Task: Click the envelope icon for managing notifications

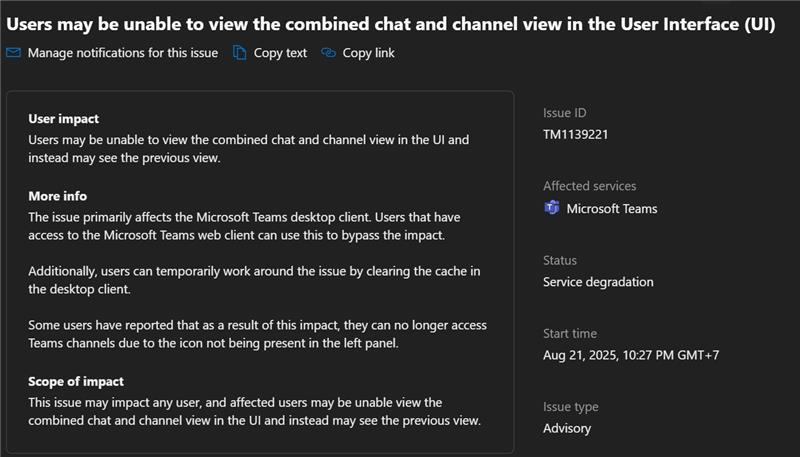Action: [x=13, y=53]
